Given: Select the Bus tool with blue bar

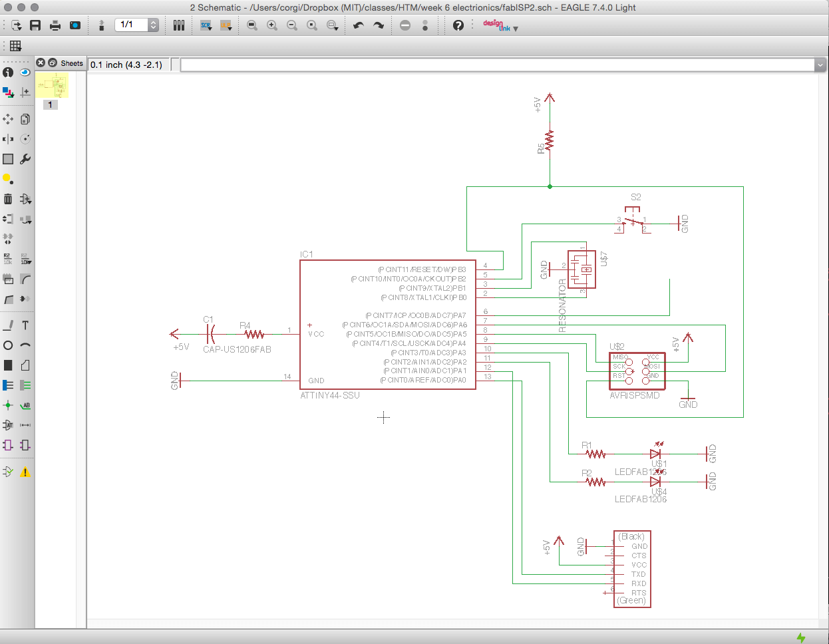Looking at the screenshot, I should click(x=8, y=385).
